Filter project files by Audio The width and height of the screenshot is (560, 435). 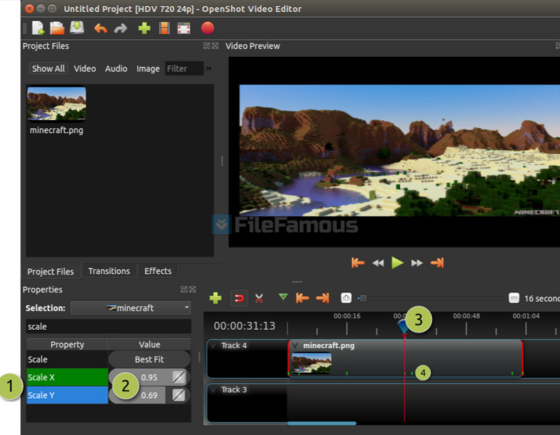click(116, 69)
